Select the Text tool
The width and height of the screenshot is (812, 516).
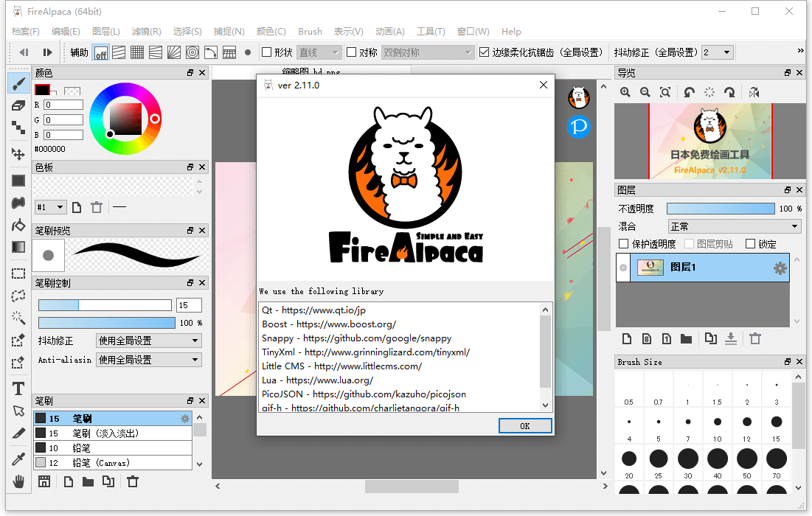[x=18, y=388]
